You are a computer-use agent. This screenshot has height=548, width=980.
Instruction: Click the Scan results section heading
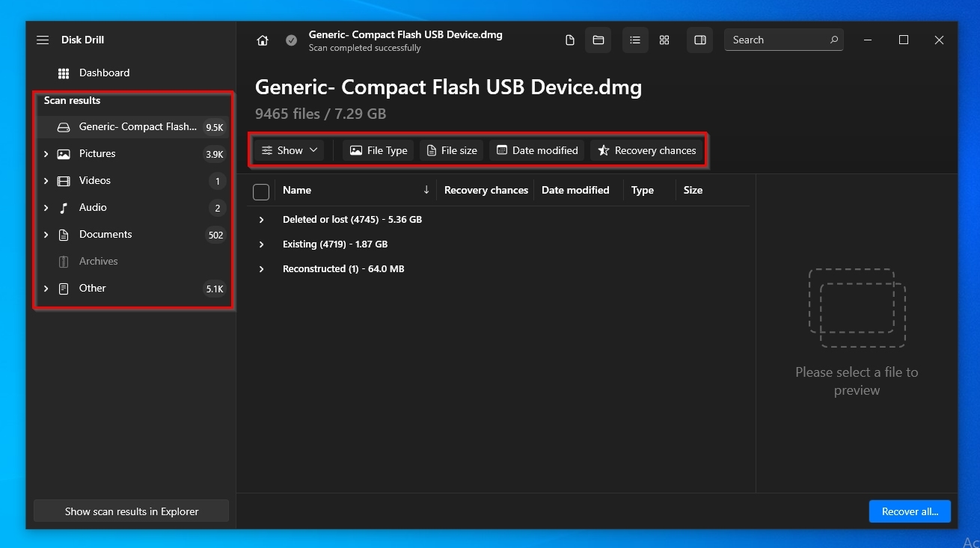(x=72, y=100)
